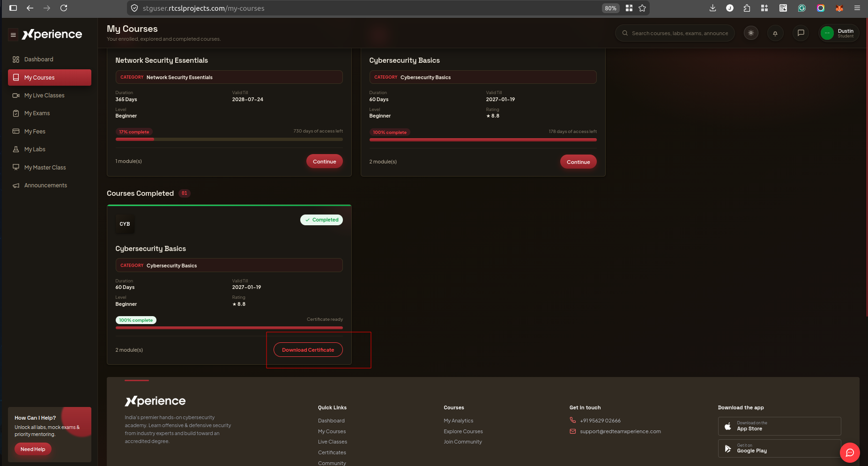Open the footer Dashboard quick link
The width and height of the screenshot is (868, 466).
click(331, 421)
